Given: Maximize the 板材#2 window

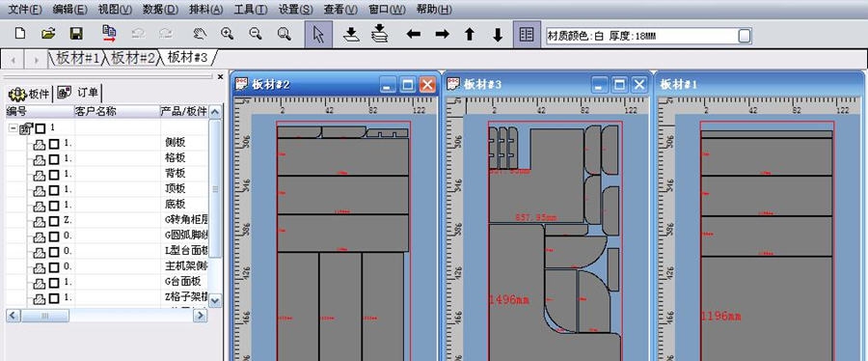Looking at the screenshot, I should [408, 85].
